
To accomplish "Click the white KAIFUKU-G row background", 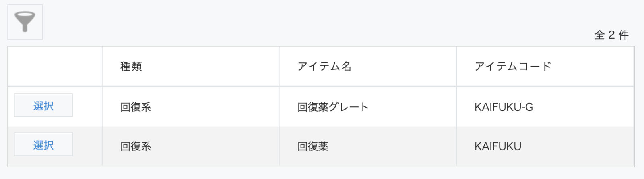I will (x=321, y=107).
